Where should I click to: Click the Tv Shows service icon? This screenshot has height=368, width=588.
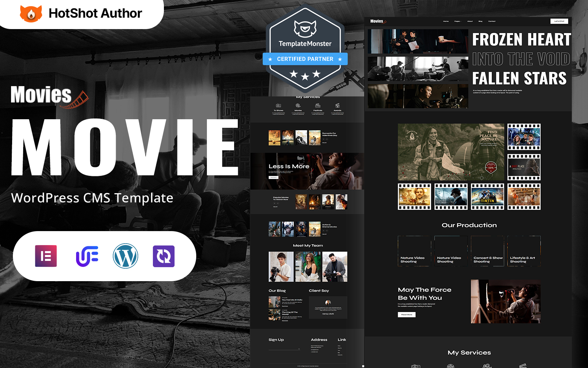pyautogui.click(x=279, y=106)
